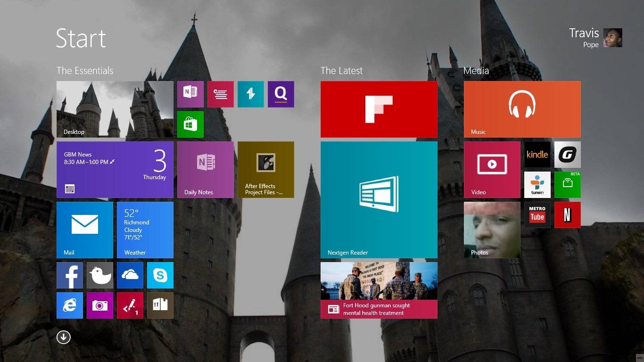
Task: Open the Daily Notes OneNote tile
Action: pyautogui.click(x=206, y=170)
